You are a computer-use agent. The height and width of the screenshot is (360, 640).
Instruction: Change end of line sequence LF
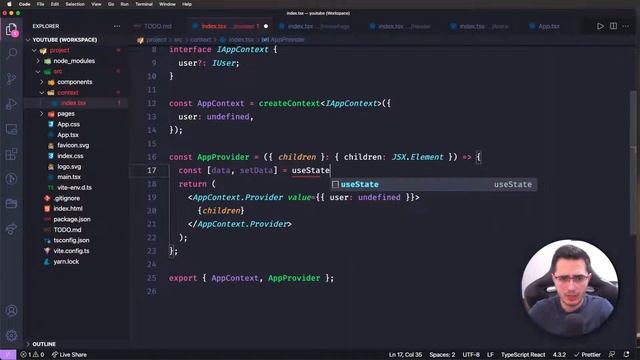tap(490, 355)
